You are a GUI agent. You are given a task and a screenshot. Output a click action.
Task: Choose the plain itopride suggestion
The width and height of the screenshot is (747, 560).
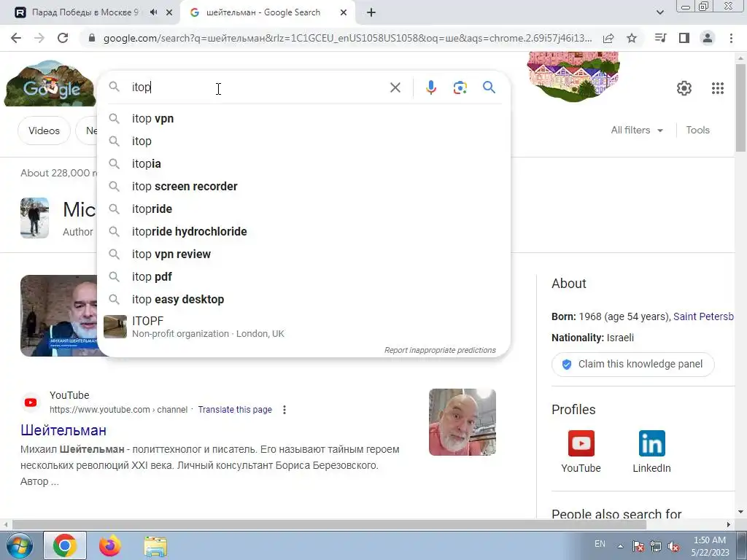(303, 209)
